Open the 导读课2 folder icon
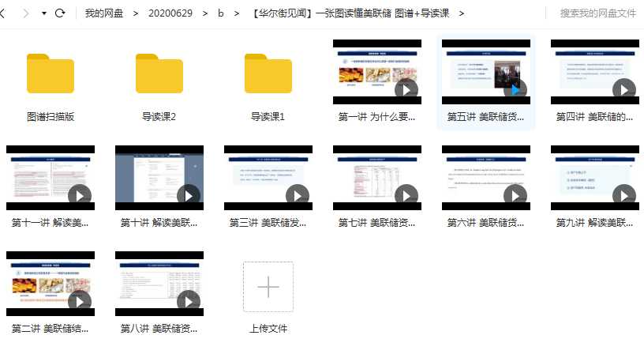The image size is (644, 339). [159, 73]
